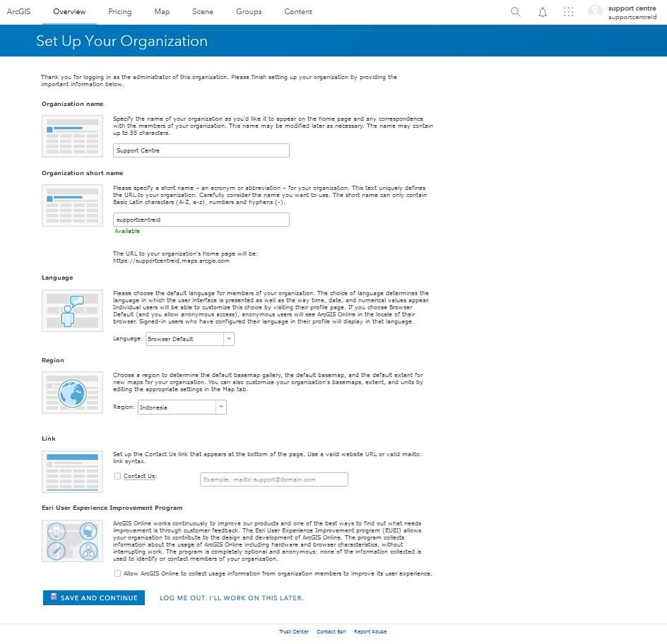Open the Map tab
The width and height of the screenshot is (667, 644).
click(x=162, y=11)
